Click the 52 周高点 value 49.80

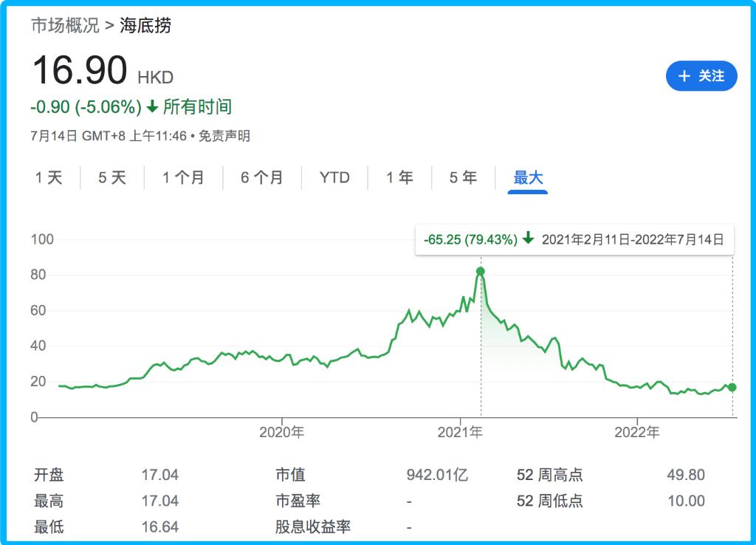[x=686, y=475]
